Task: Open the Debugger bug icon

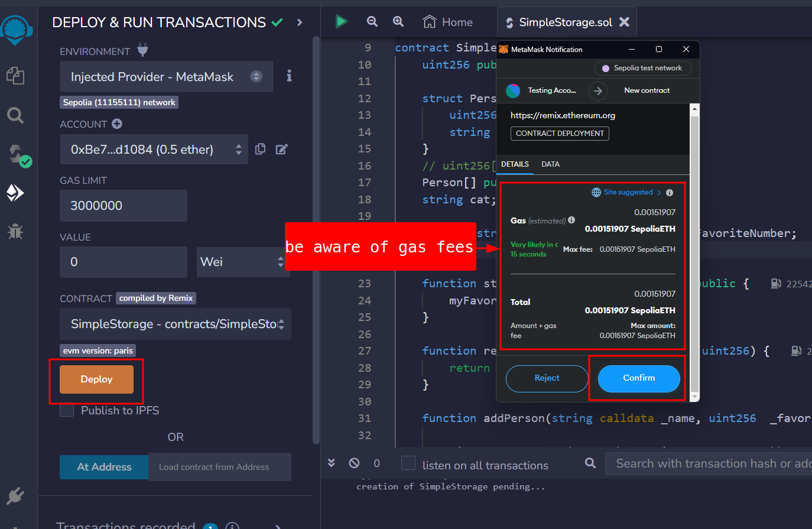Action: point(15,231)
